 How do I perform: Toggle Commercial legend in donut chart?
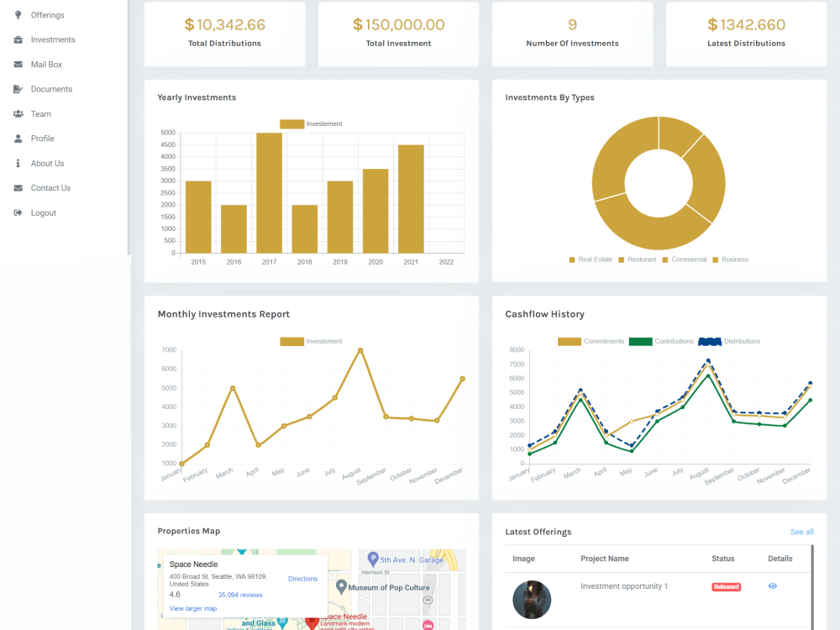click(684, 260)
